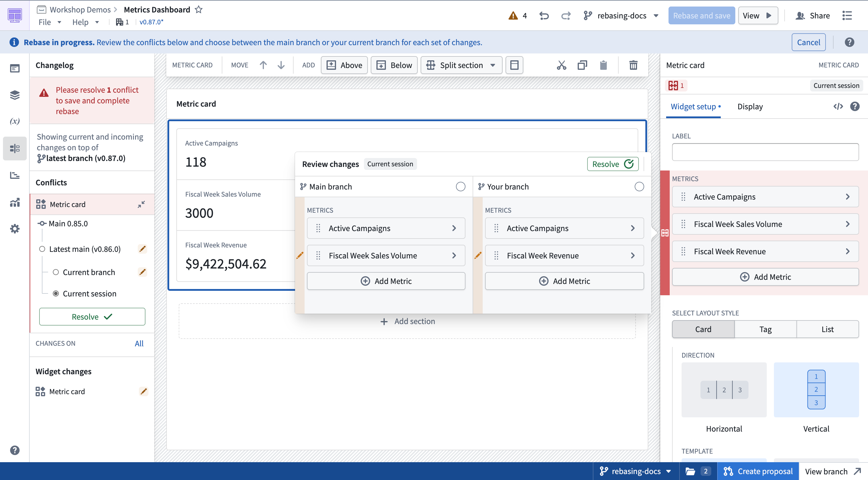
Task: Open the code view icon in widget panel
Action: (x=838, y=107)
